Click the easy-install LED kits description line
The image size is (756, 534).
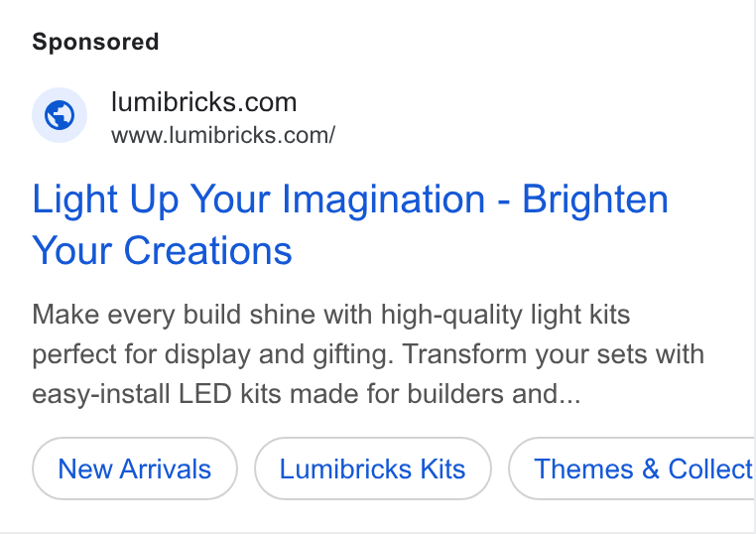coord(307,394)
